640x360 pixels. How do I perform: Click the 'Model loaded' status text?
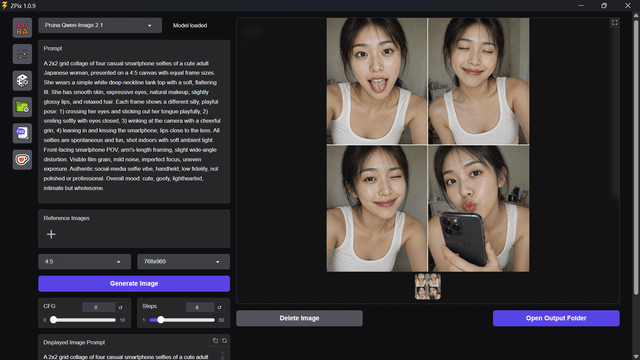tap(190, 25)
